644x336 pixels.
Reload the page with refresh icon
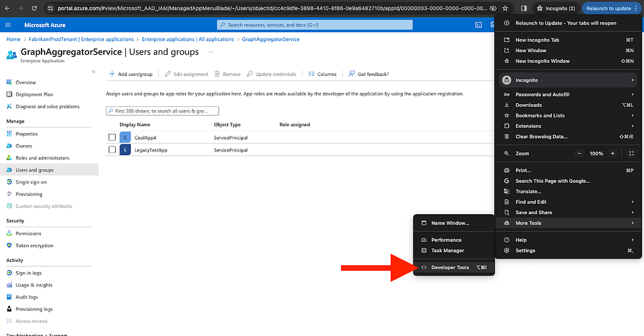(34, 8)
